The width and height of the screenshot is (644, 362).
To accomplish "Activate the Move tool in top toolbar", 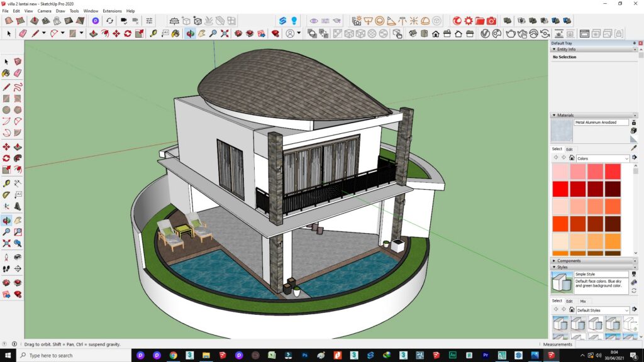I will click(x=116, y=34).
